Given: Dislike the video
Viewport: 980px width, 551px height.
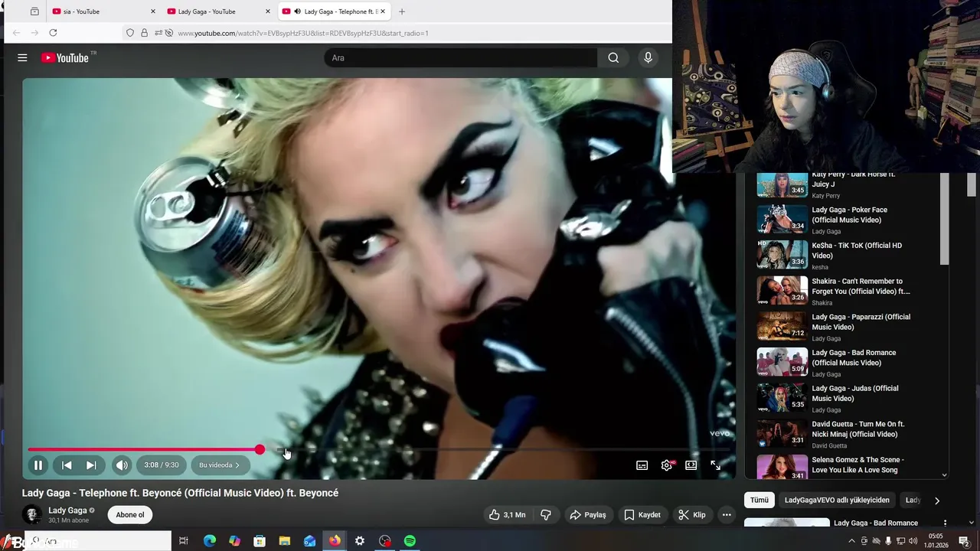Looking at the screenshot, I should (x=546, y=515).
